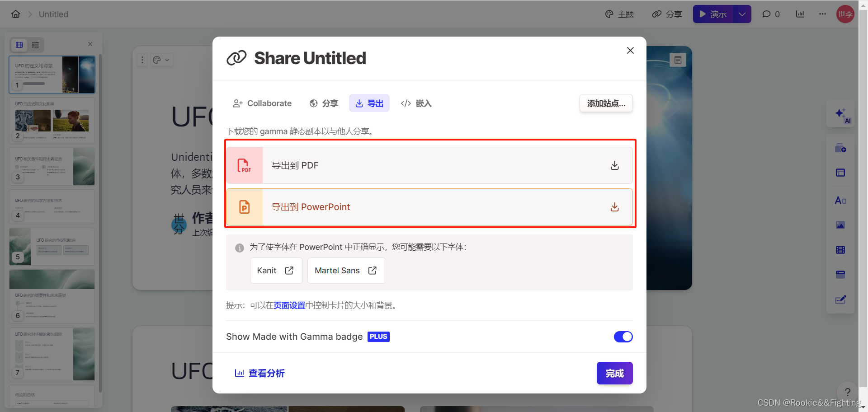Switch to the 分享 tab in dialog
This screenshot has height=412, width=868.
(x=324, y=103)
